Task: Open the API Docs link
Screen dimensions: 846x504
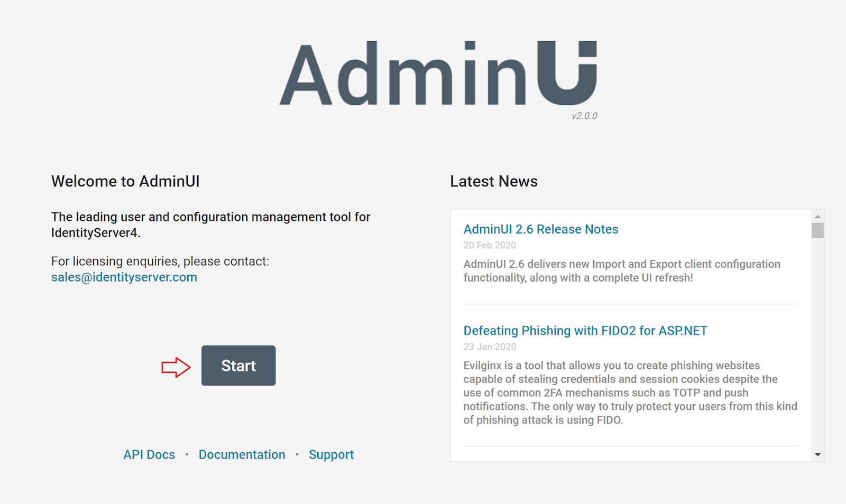Action: [149, 455]
